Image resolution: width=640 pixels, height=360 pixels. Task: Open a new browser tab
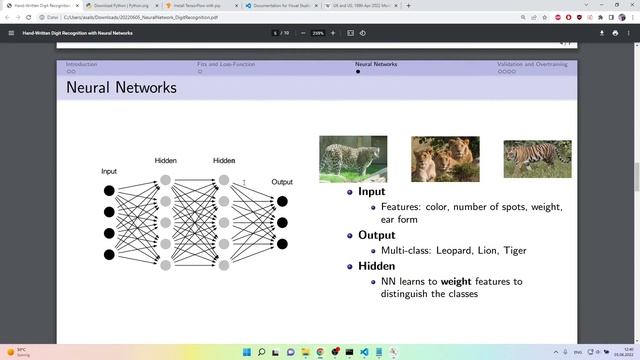coord(409,6)
